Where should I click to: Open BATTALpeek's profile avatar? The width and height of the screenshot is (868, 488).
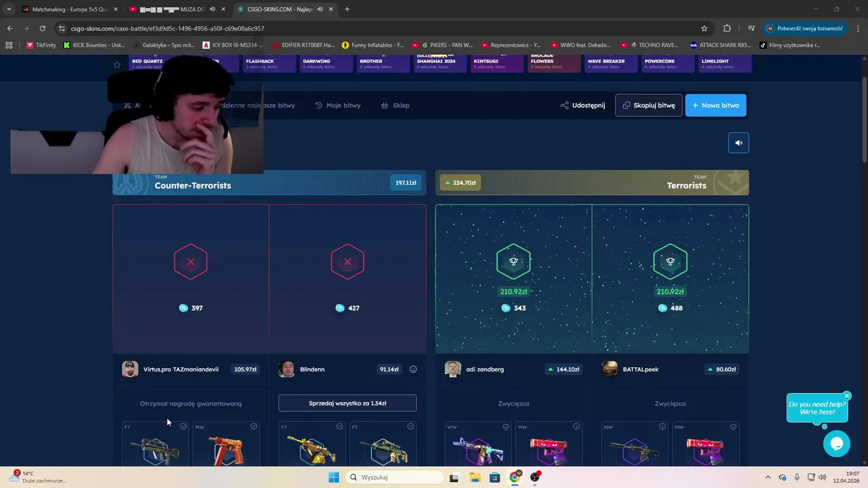point(610,369)
